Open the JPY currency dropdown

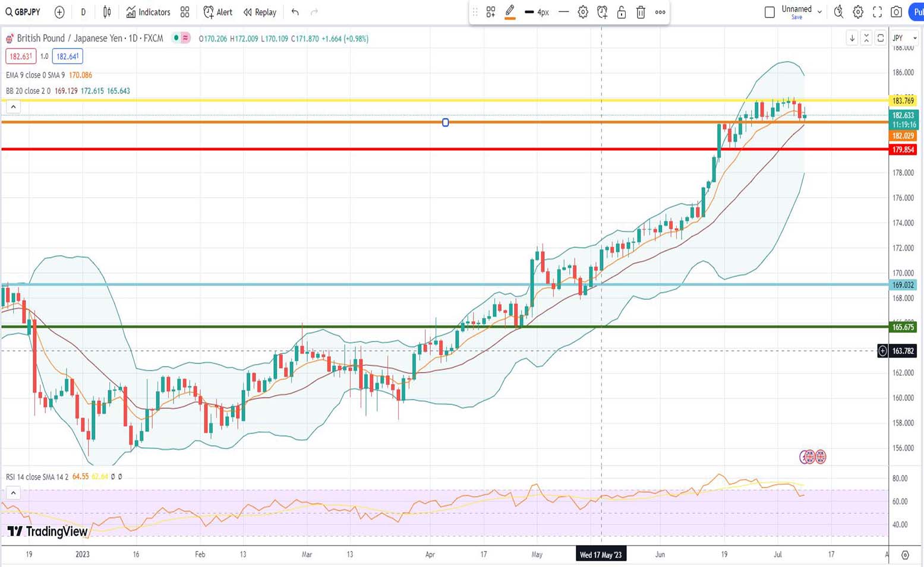coord(905,38)
